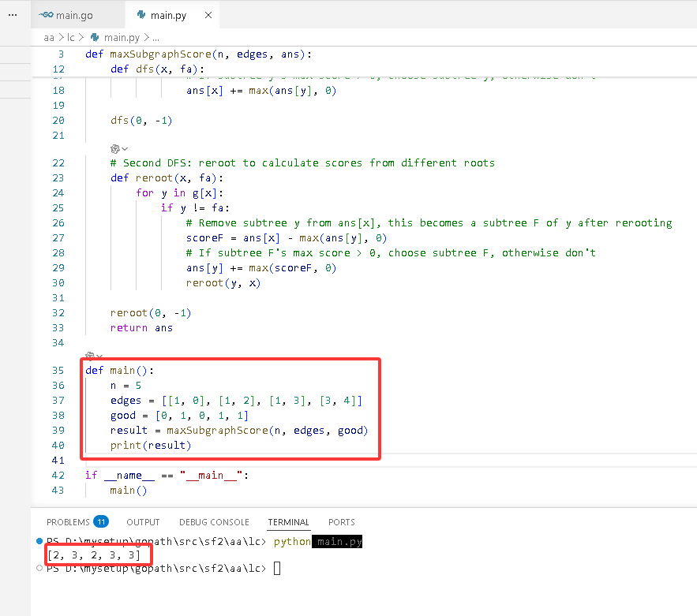The image size is (697, 616).
Task: Click the 'lc' breadcrumb folder
Action: click(71, 38)
